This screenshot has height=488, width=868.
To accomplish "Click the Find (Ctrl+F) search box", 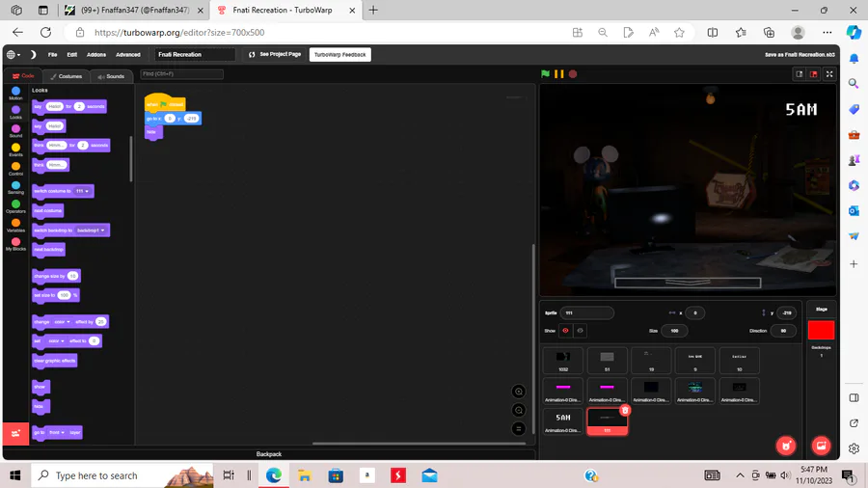I will pos(181,74).
